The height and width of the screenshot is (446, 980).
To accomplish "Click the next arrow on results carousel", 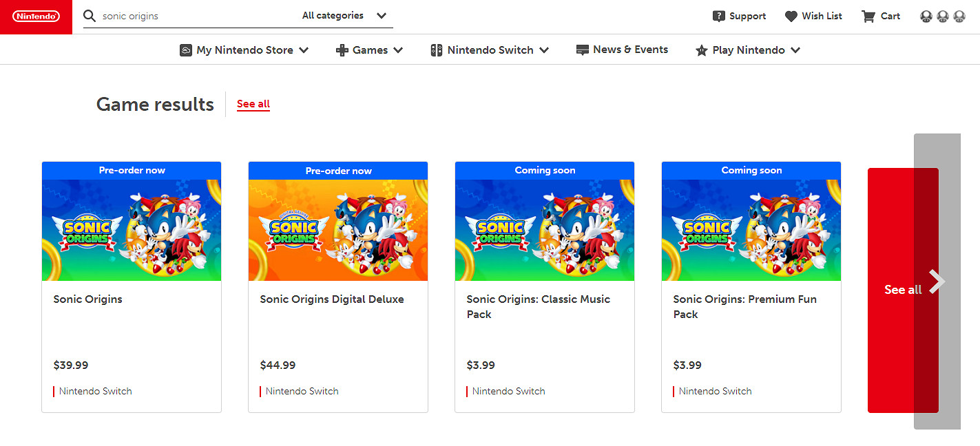I will pos(937,282).
